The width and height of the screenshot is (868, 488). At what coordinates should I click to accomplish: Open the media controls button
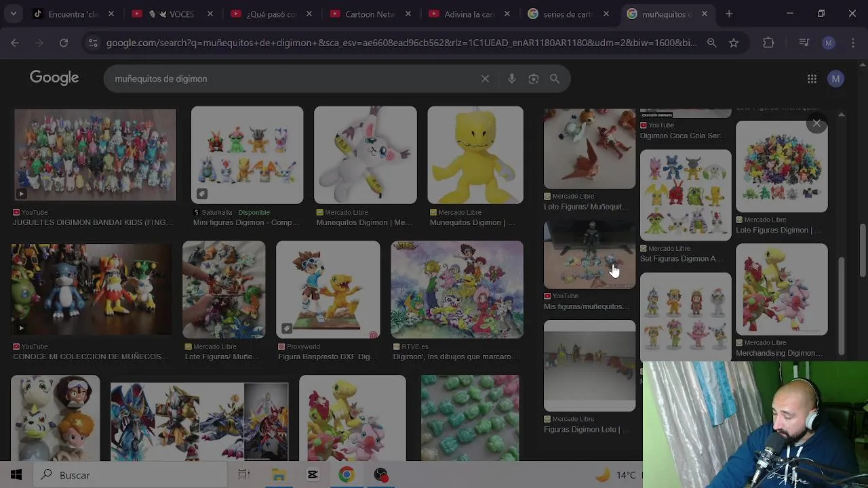point(804,43)
